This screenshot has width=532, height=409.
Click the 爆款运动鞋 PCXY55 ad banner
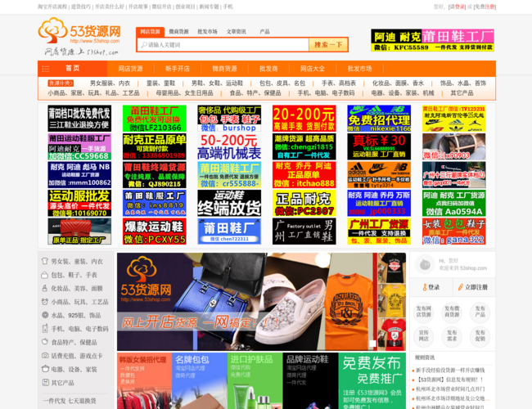click(x=155, y=231)
